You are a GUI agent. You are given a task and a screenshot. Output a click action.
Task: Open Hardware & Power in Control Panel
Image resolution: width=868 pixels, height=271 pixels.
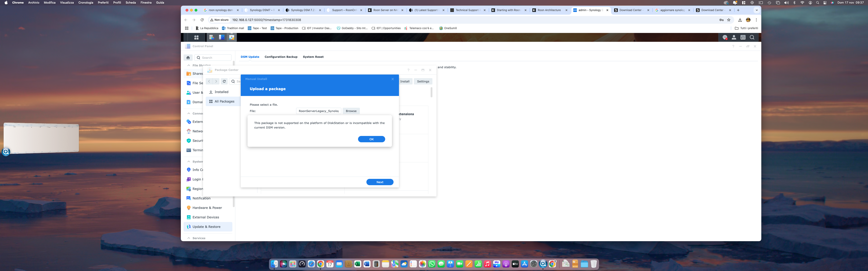pyautogui.click(x=208, y=208)
